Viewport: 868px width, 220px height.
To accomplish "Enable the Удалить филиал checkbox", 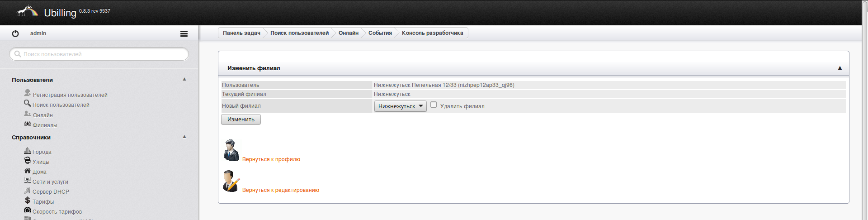I will tap(434, 105).
